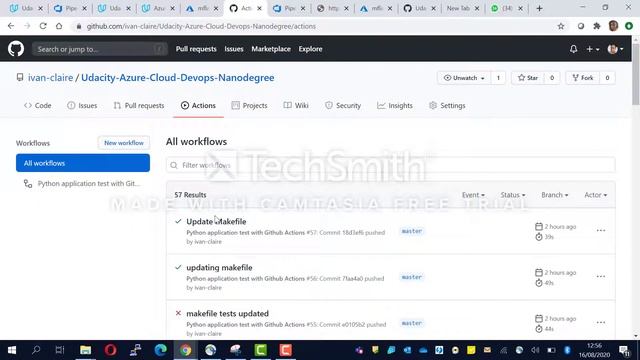Click master branch label on makefile tests updated run
640x360 pixels.
click(411, 323)
